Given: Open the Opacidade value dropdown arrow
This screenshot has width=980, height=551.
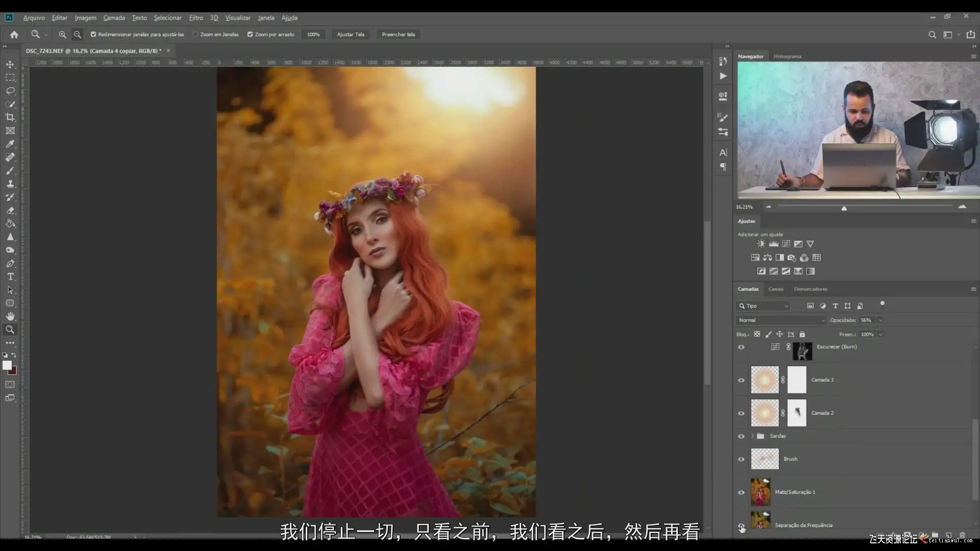Looking at the screenshot, I should point(880,320).
